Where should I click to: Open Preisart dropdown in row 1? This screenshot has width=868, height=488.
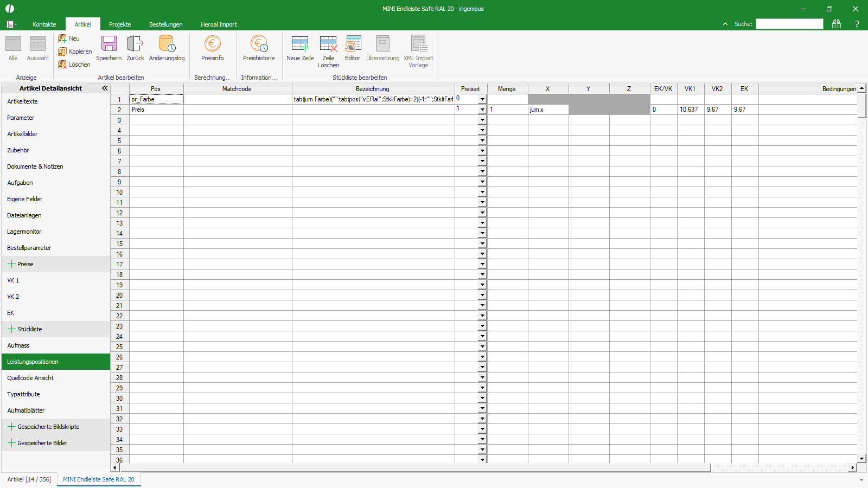coord(482,99)
